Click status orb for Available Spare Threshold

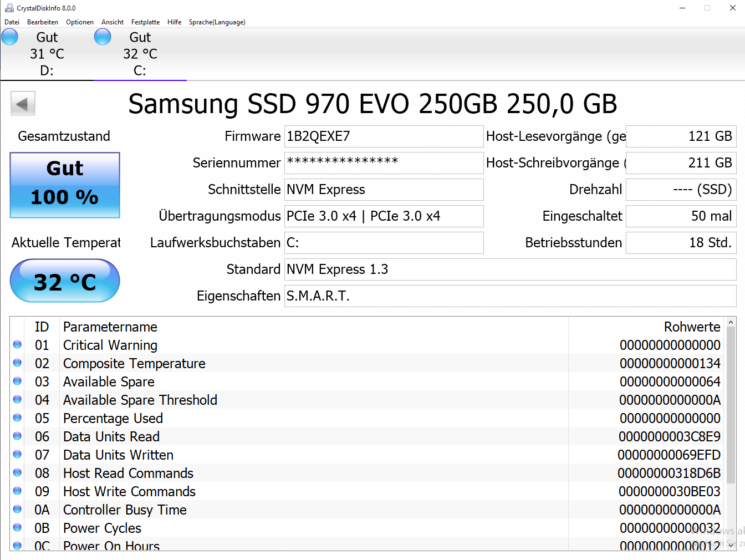coord(17,399)
